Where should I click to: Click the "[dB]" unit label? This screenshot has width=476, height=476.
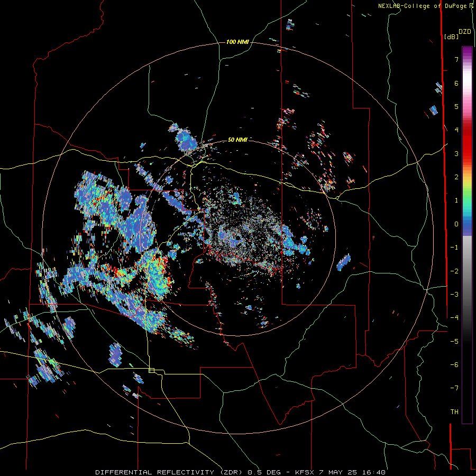click(x=451, y=36)
